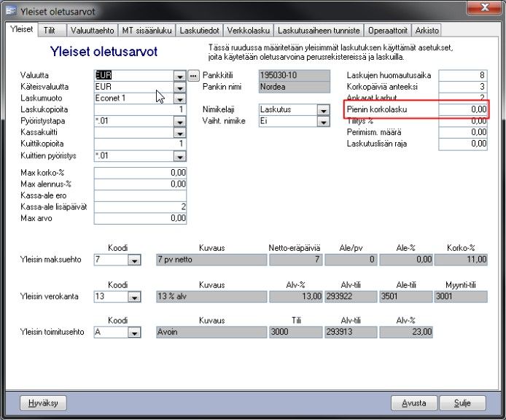Open the Valuutta dropdown arrow
The width and height of the screenshot is (506, 420).
tap(180, 76)
